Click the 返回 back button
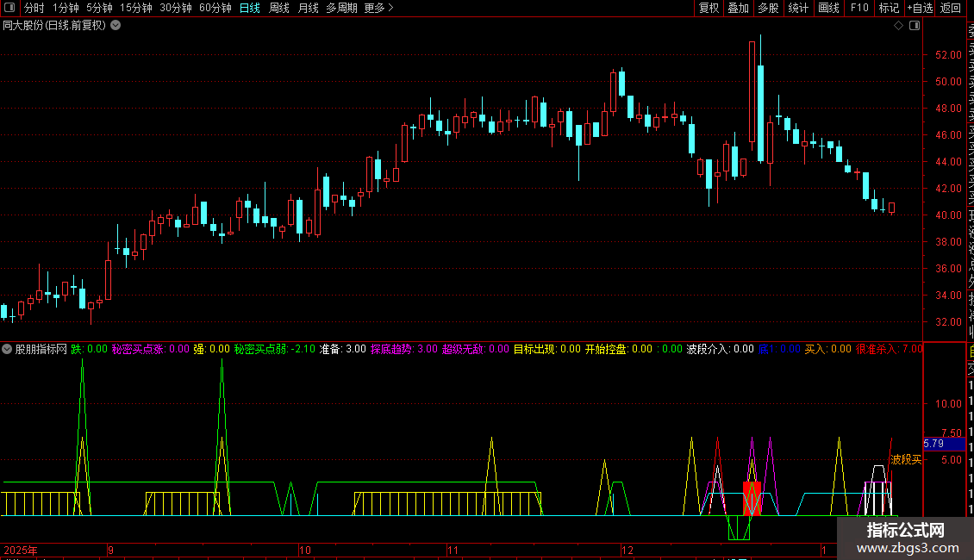 click(951, 8)
